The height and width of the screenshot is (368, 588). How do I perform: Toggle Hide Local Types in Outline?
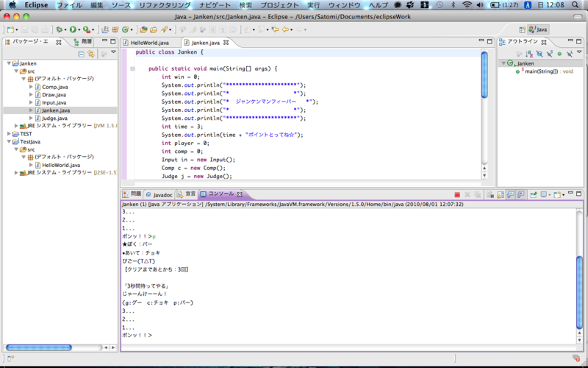pos(569,54)
